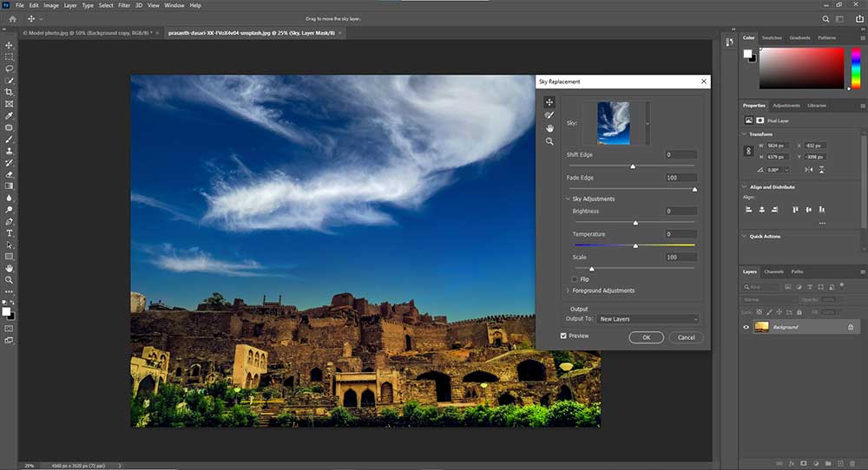Select the Path Selection tool
Image resolution: width=868 pixels, height=470 pixels.
[x=9, y=245]
